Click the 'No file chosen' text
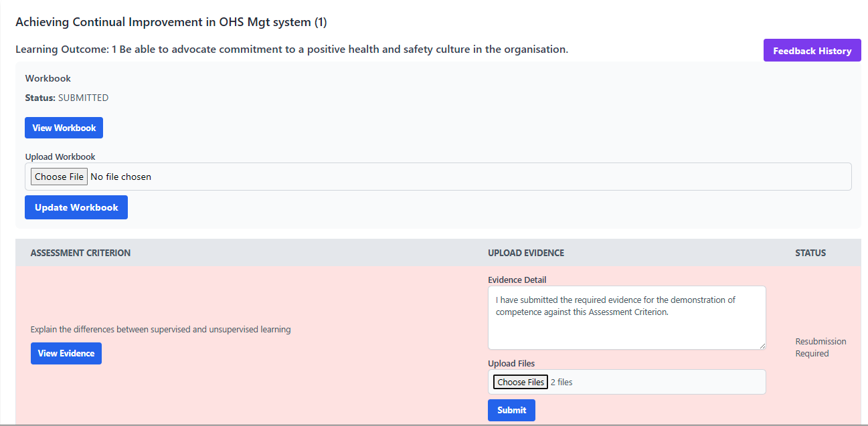Viewport: 868px width, 426px height. pos(120,177)
